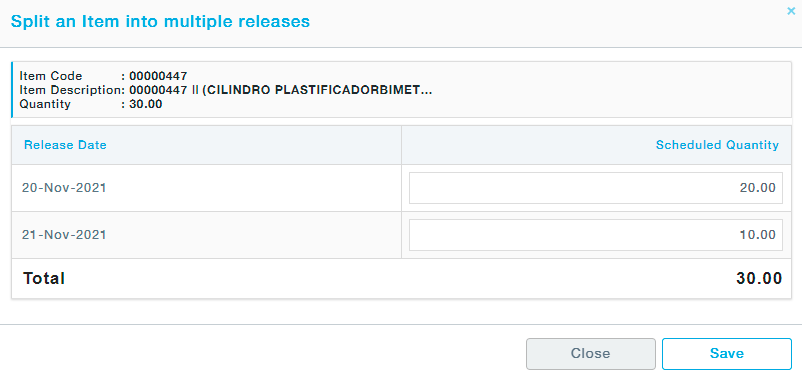Viewport: 802px width, 377px height.
Task: Click the 30.00 total value
Action: click(x=759, y=279)
